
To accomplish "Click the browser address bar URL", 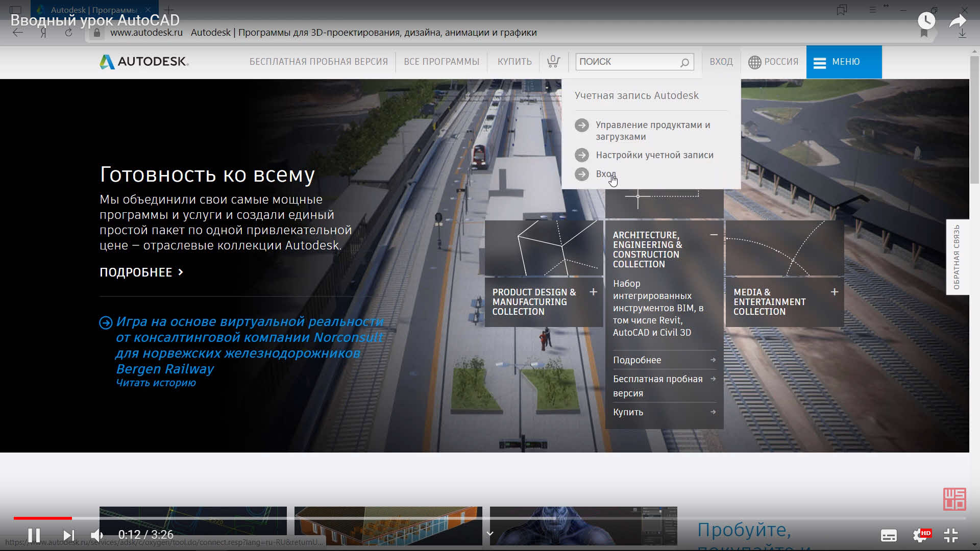I will (146, 33).
